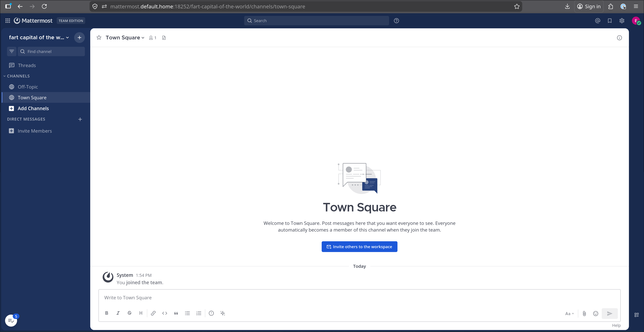Open the product switcher grid icon
Viewport: 644px width, 332px height.
[8, 21]
